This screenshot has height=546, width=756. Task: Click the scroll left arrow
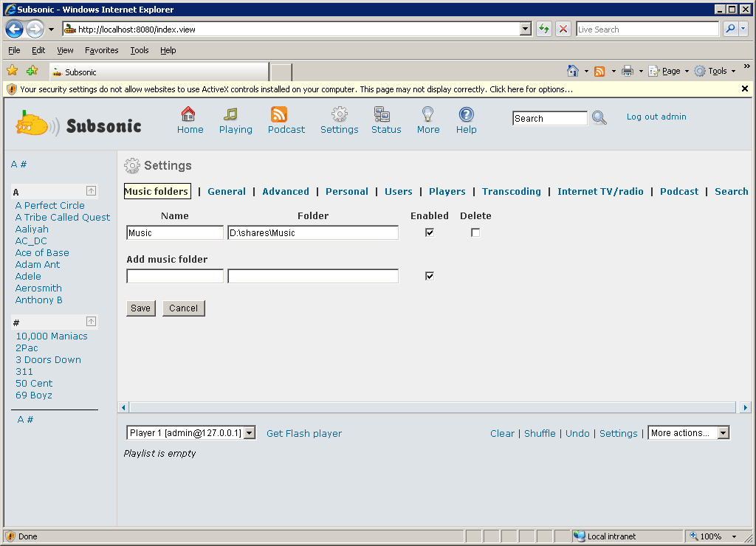(123, 407)
